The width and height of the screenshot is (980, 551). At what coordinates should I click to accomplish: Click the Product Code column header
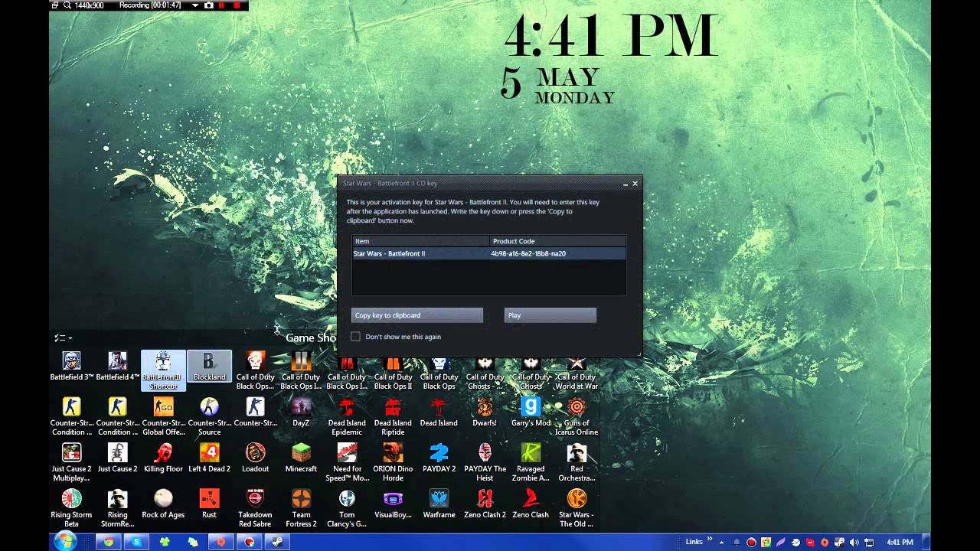tap(557, 241)
